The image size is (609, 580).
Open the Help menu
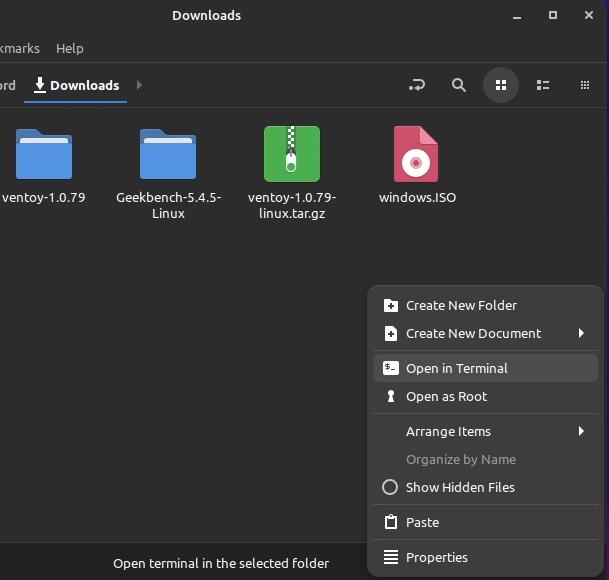click(70, 48)
